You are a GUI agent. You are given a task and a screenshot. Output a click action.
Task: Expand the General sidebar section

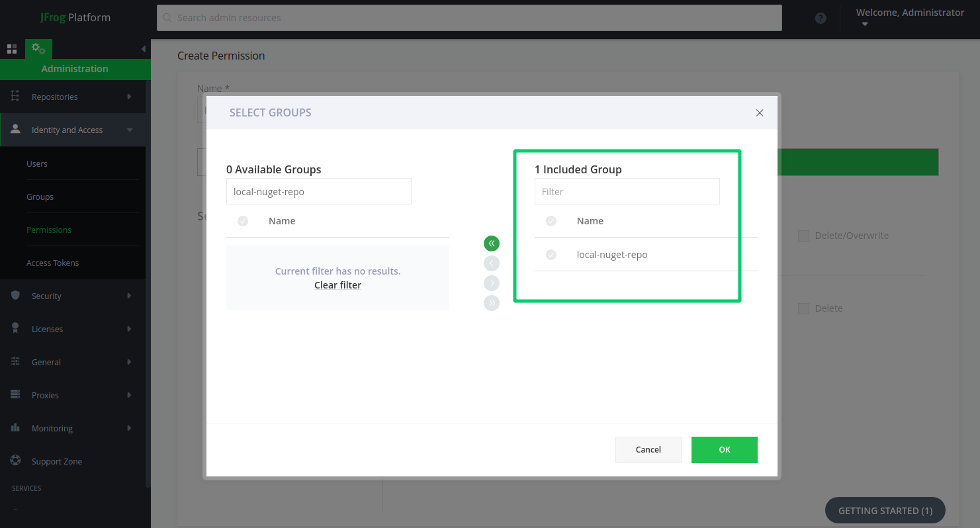[x=46, y=362]
